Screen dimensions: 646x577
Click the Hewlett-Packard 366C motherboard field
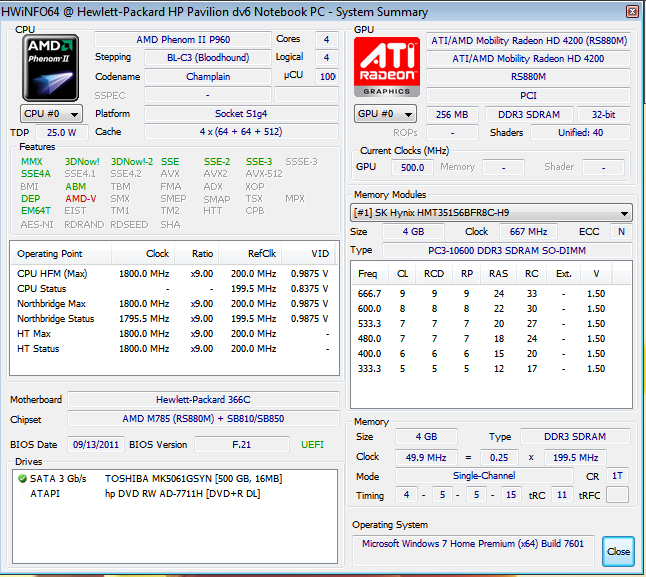(x=203, y=399)
